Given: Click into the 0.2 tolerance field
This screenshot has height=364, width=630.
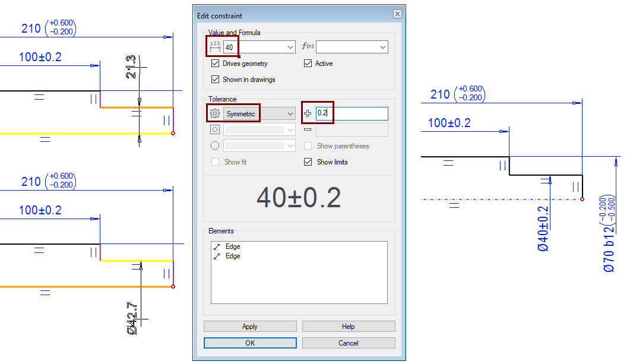Looking at the screenshot, I should click(x=352, y=113).
